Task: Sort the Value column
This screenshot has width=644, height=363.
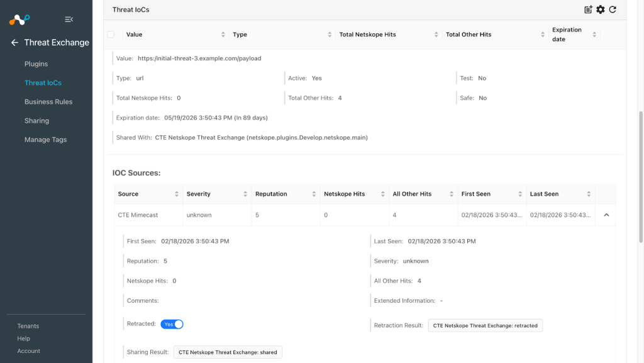Action: coord(223,35)
